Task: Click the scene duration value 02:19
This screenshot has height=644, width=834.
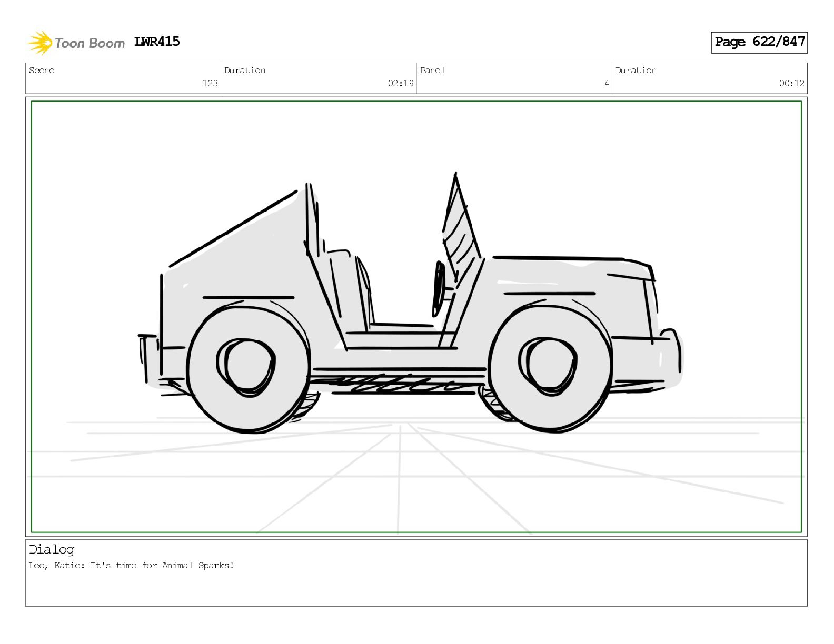Action: (x=401, y=83)
